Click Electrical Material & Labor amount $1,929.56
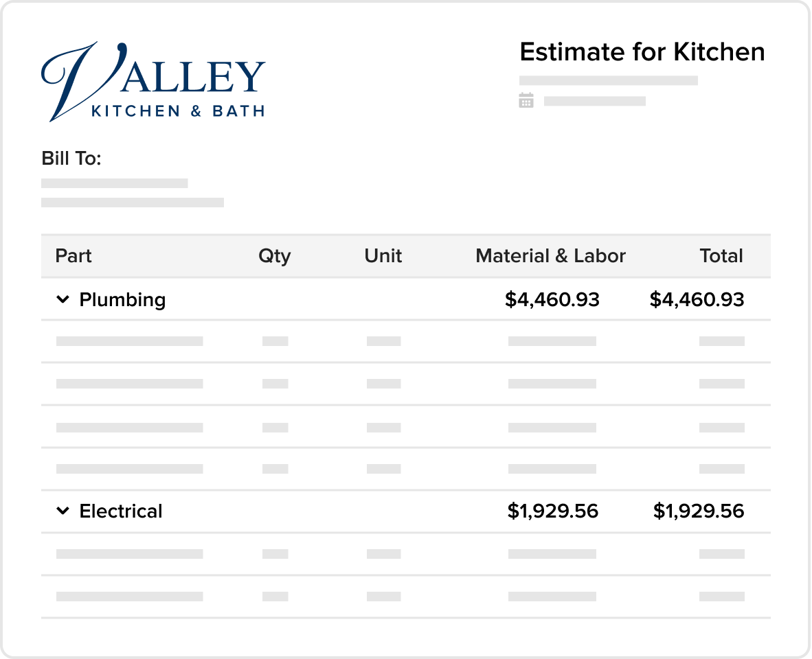This screenshot has height=659, width=812. tap(552, 511)
